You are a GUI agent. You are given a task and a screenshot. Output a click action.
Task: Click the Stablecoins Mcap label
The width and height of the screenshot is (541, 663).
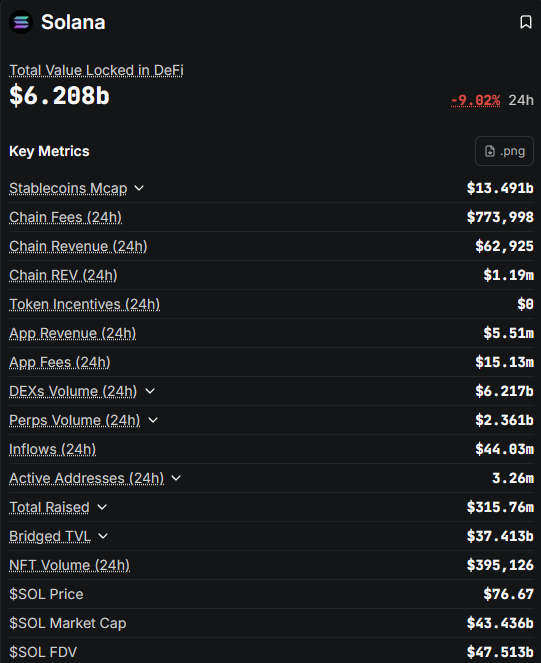(68, 188)
